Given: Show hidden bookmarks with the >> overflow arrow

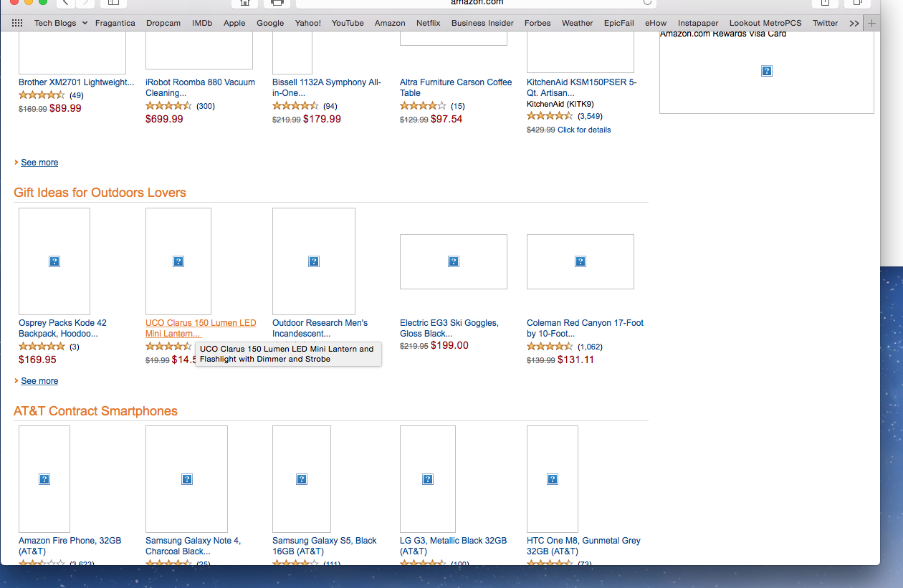Looking at the screenshot, I should tap(854, 23).
